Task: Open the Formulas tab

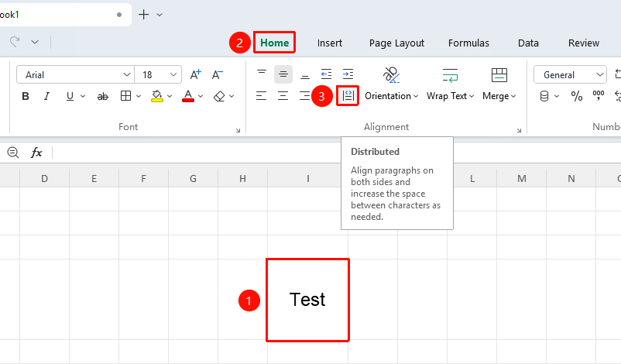Action: pos(468,43)
